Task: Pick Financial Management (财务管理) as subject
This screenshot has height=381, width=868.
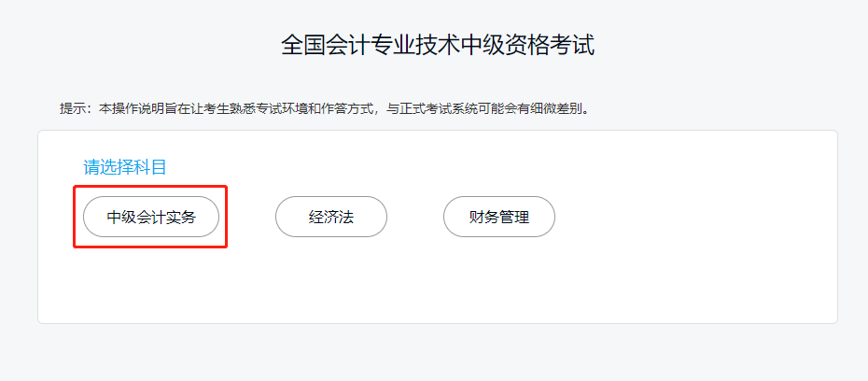Action: (499, 217)
